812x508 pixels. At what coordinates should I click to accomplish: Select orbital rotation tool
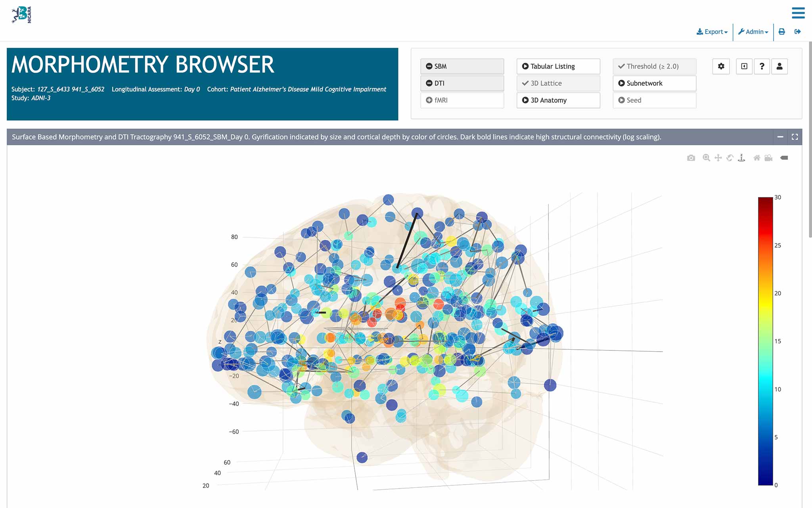coord(730,158)
